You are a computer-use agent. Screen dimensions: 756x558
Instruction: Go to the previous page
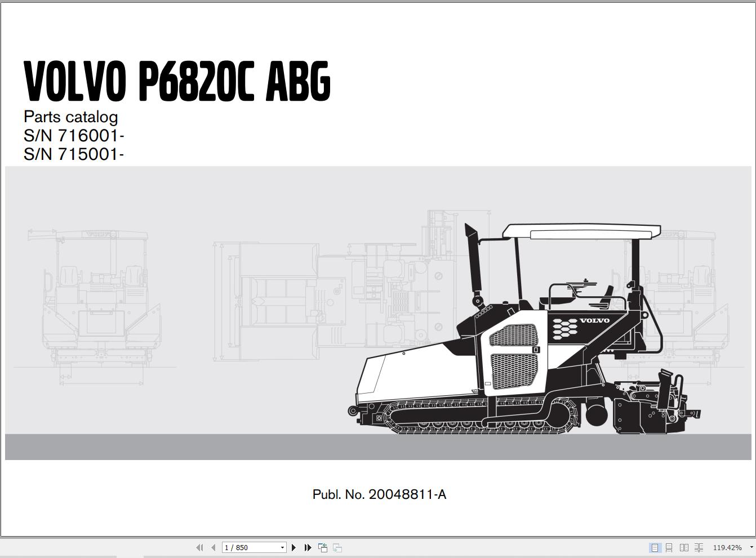click(213, 547)
